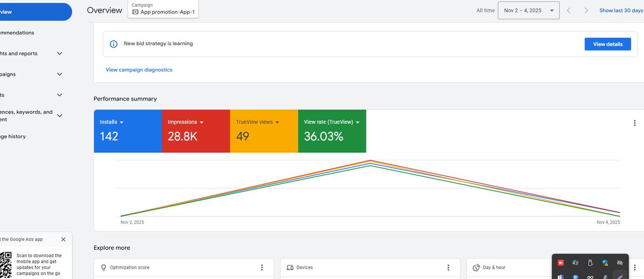Open three-dot menu on Optimization score card

tap(262, 267)
